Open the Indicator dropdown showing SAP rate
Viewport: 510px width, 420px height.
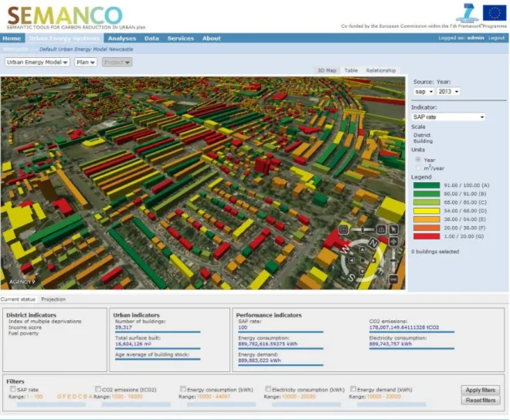click(448, 117)
